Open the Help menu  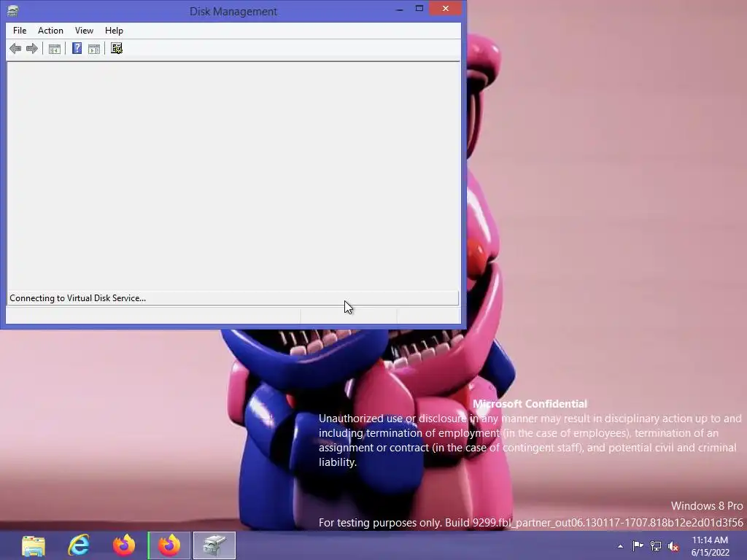click(114, 31)
